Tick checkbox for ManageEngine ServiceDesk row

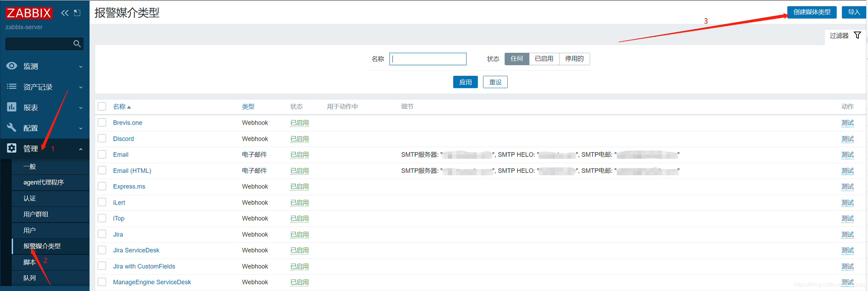point(102,282)
